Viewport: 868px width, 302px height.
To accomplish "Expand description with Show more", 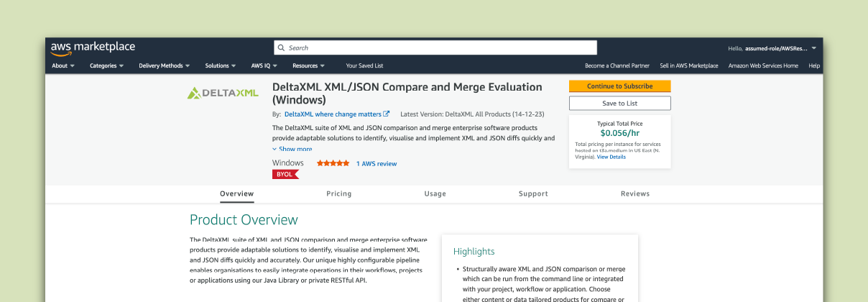I will tap(295, 149).
